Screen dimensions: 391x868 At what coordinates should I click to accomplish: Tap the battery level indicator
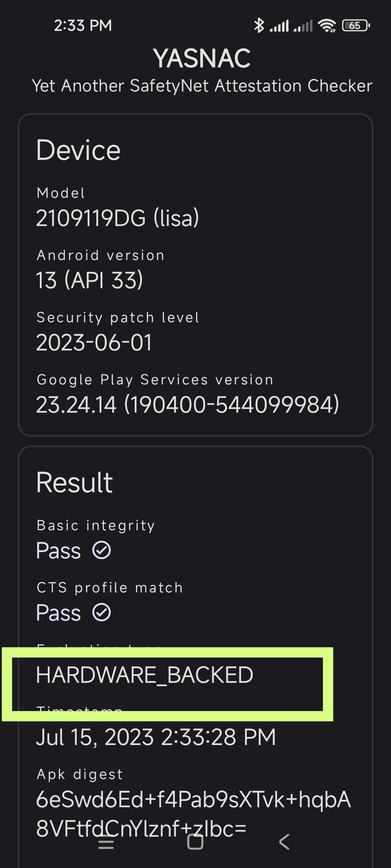coord(356,26)
